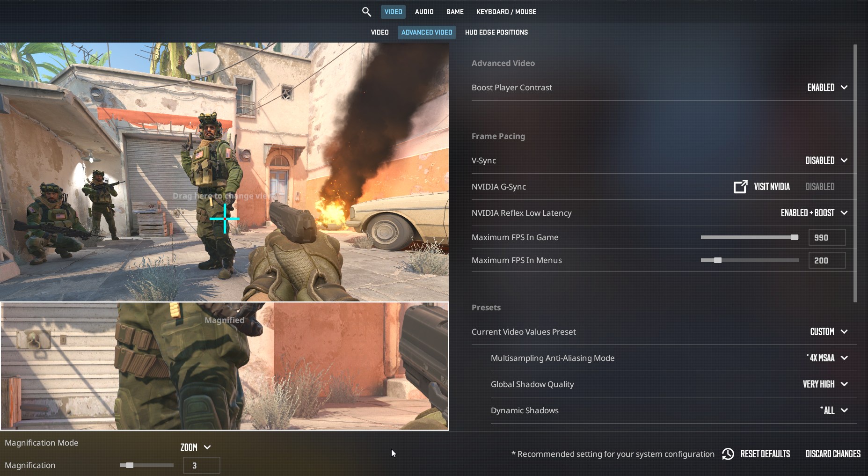Open the settings search magnifier
The height and width of the screenshot is (476, 868).
pos(367,11)
